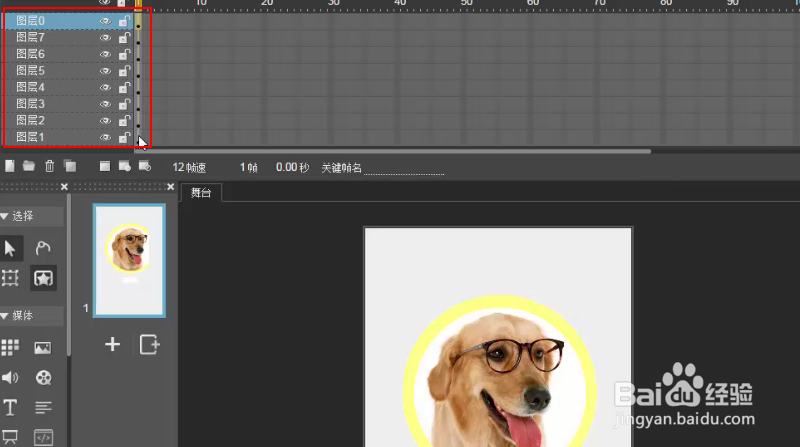The image size is (800, 447).
Task: Select layer 图层1 by name
Action: click(x=30, y=137)
